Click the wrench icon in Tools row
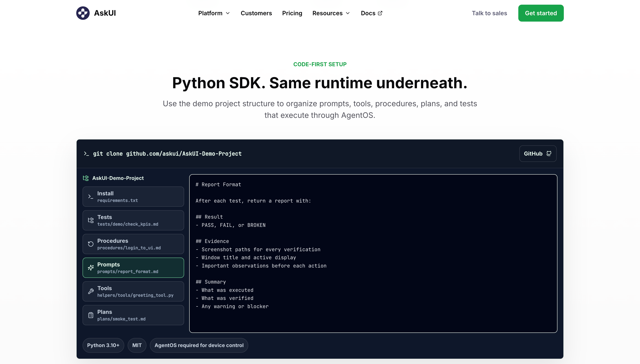Viewport: 640px width, 364px height. (91, 291)
